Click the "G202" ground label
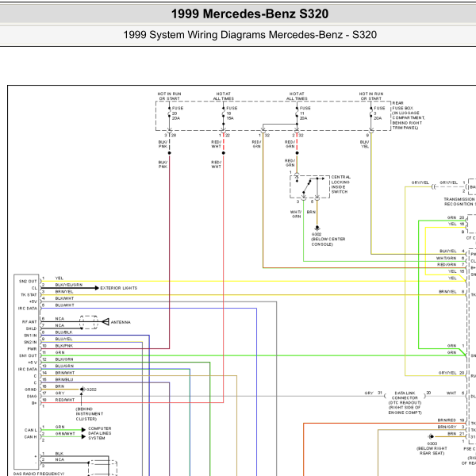The height and width of the screenshot is (476, 476). [91, 390]
